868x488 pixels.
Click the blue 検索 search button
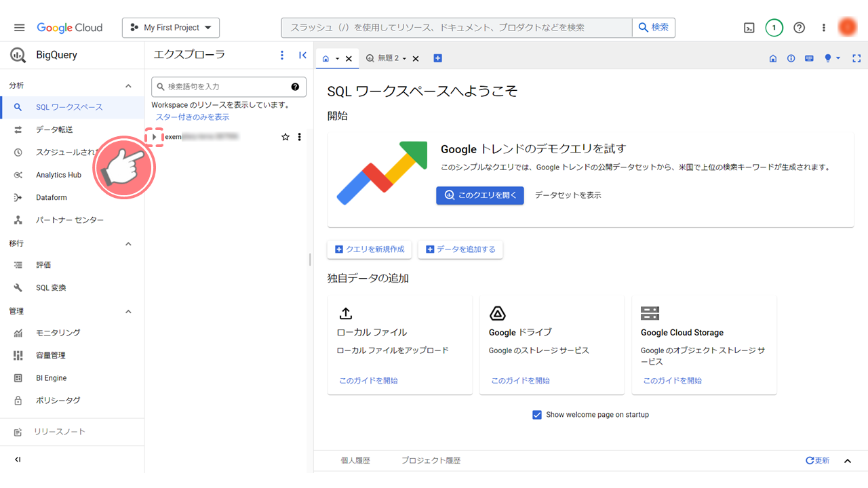pos(654,28)
